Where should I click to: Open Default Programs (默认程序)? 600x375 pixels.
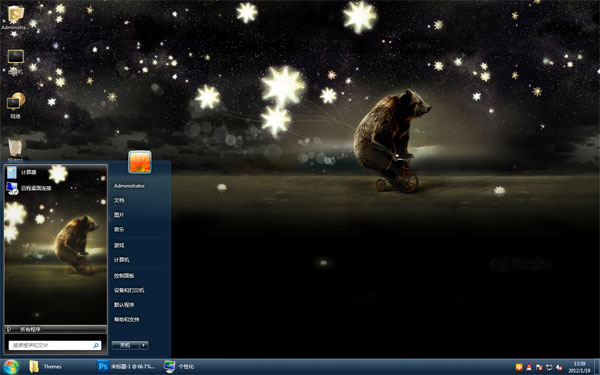[124, 305]
